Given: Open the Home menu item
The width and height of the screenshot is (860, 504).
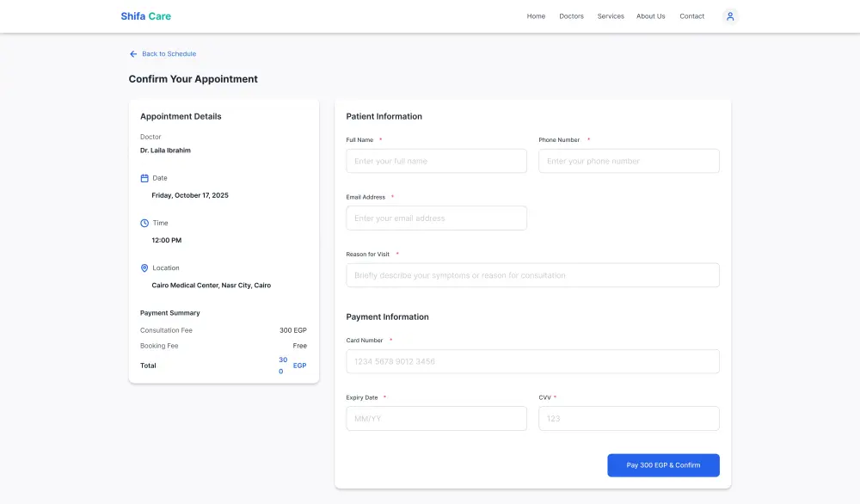Looking at the screenshot, I should click(x=536, y=16).
